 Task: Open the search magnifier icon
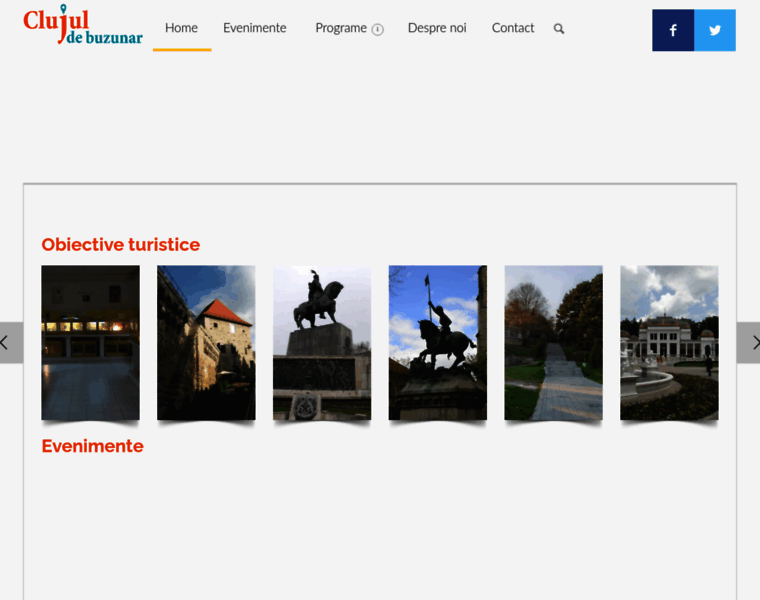[559, 29]
